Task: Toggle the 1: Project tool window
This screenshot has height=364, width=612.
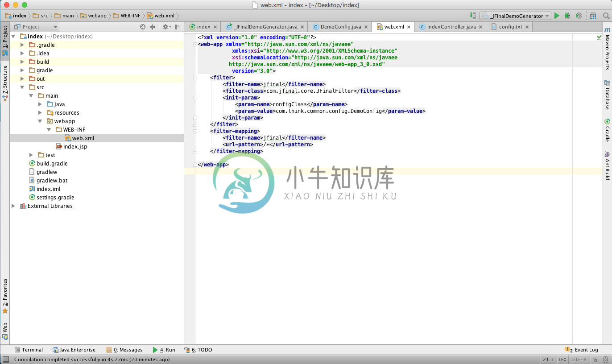Action: coord(5,41)
